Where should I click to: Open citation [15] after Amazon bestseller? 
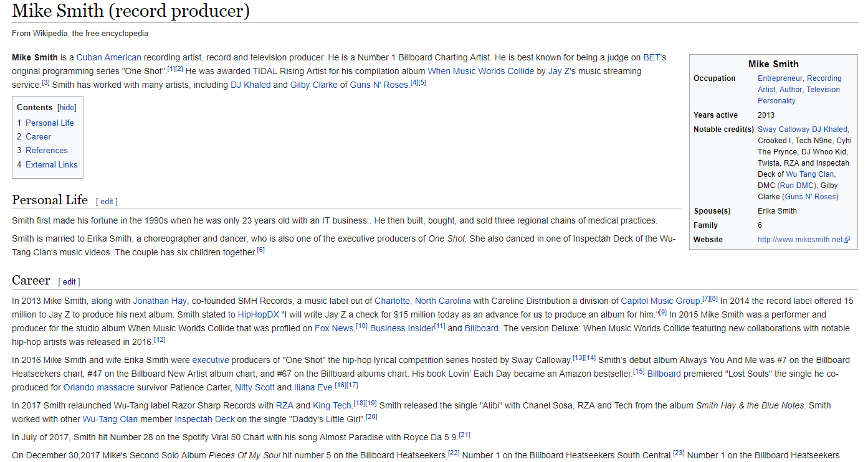pos(639,371)
